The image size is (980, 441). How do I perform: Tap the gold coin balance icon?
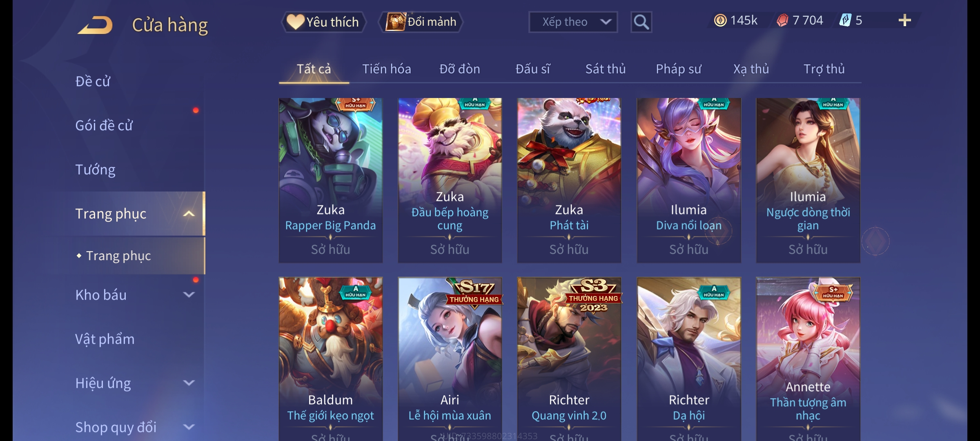point(720,20)
